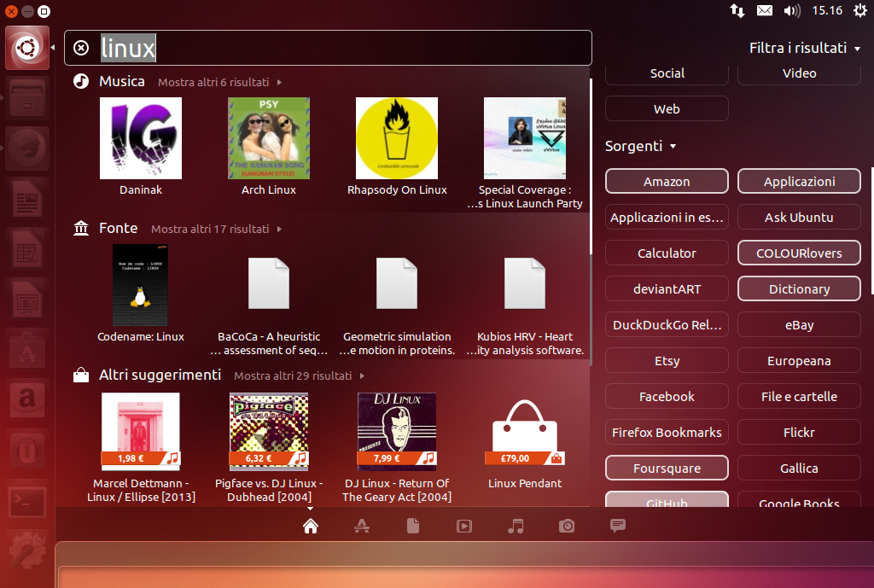Open the Home lens
This screenshot has width=874, height=588.
click(x=311, y=526)
